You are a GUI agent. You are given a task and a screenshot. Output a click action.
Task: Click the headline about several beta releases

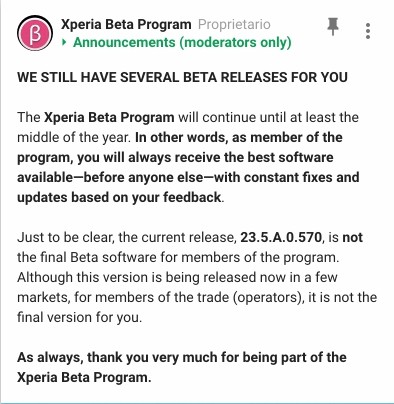[x=182, y=77]
